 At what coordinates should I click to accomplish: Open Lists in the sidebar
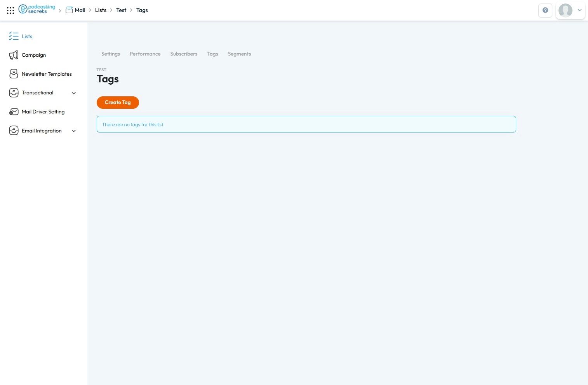pyautogui.click(x=27, y=36)
